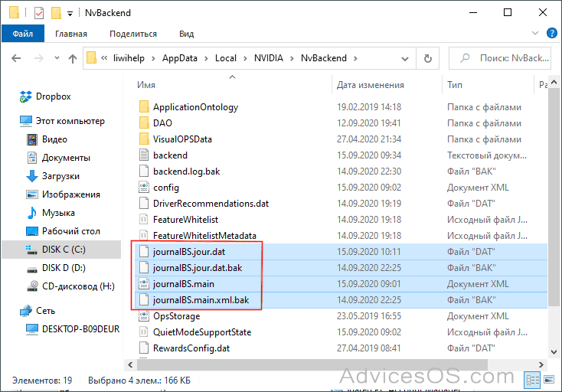The height and width of the screenshot is (392, 562).
Task: Click the DriverRecommendations.dat file icon
Action: 144,203
